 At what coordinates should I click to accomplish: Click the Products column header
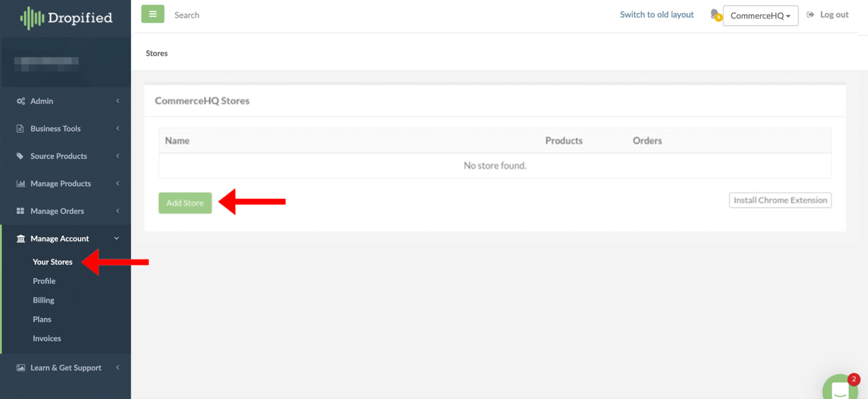[564, 141]
